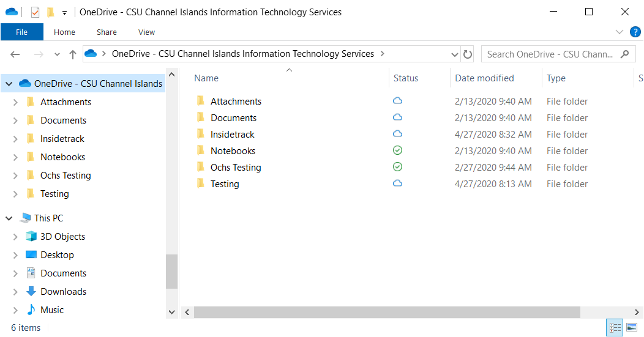The image size is (644, 337).
Task: Switch to the View ribbon tab
Action: coord(147,32)
